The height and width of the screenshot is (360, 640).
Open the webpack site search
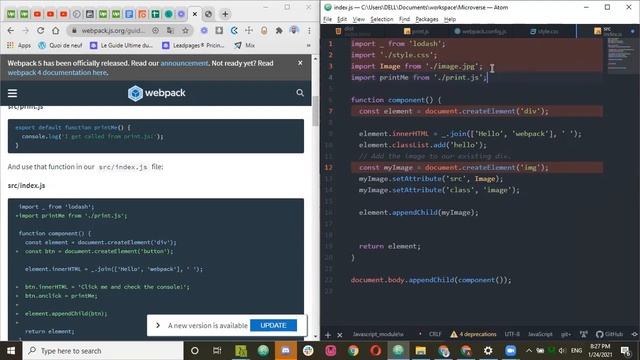(300, 93)
